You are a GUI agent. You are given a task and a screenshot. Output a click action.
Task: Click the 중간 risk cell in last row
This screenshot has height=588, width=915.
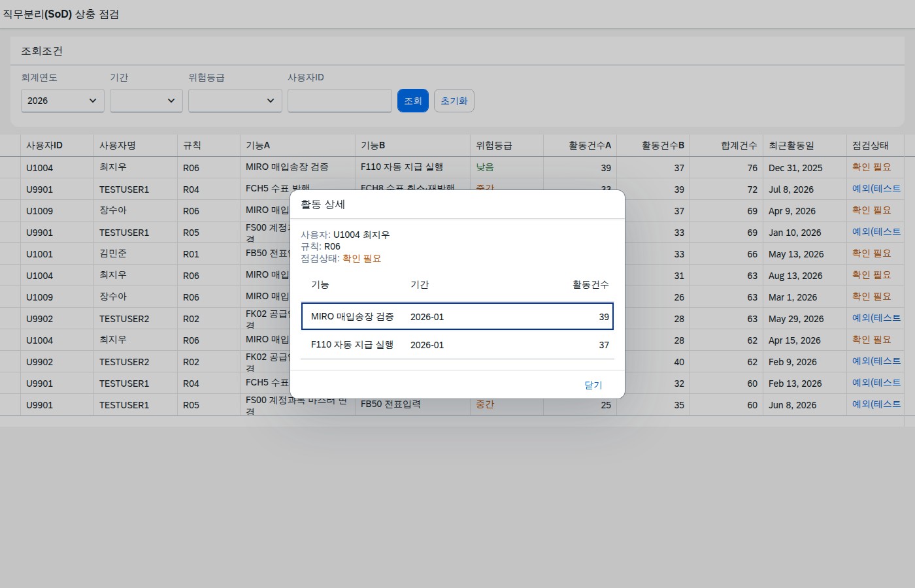tap(485, 404)
